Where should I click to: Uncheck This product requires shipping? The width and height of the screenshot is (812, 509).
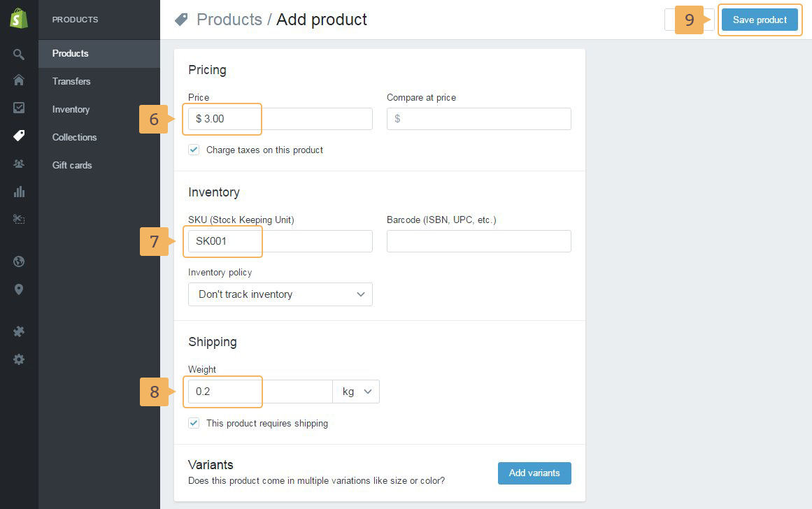point(194,423)
